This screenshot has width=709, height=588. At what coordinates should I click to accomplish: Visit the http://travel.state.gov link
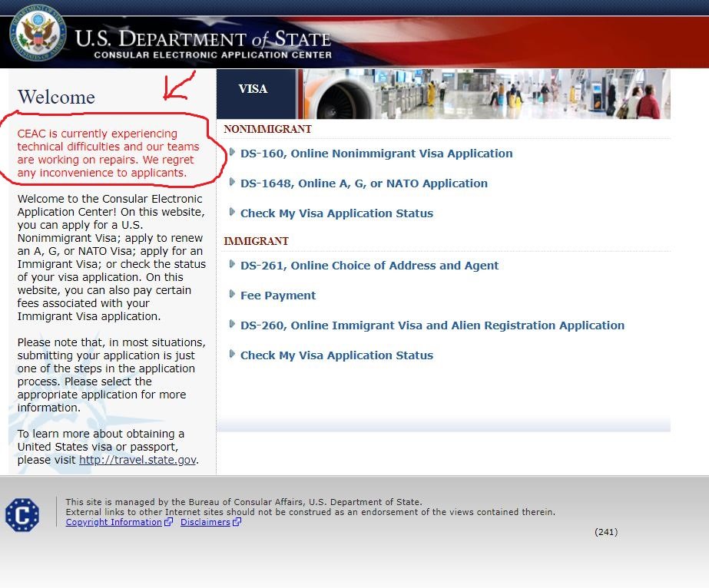(x=138, y=460)
